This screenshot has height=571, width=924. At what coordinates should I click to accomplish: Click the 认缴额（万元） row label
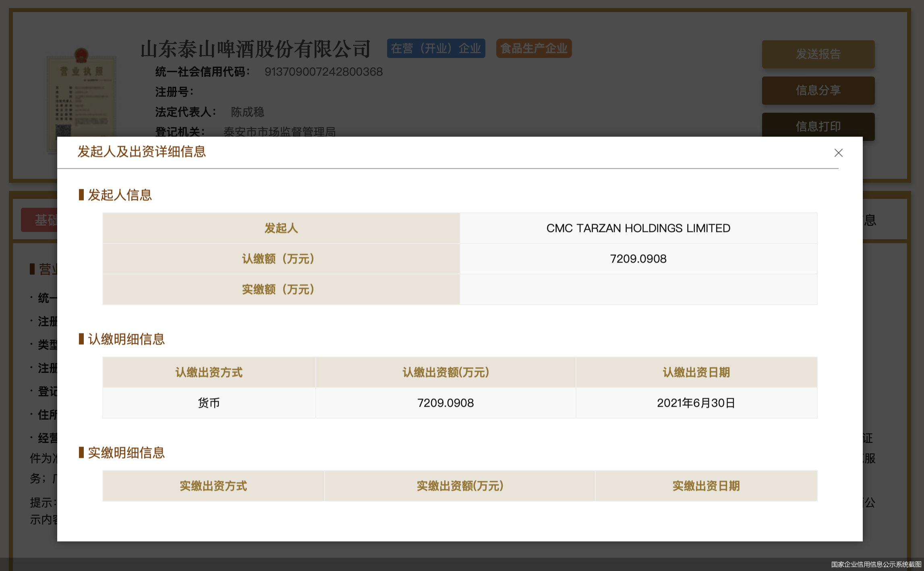pos(281,259)
